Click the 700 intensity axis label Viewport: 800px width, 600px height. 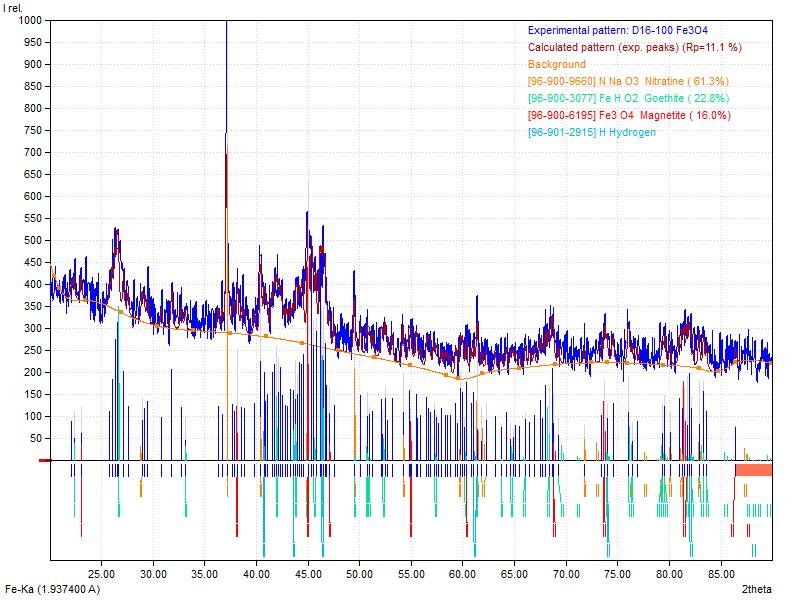[x=33, y=152]
